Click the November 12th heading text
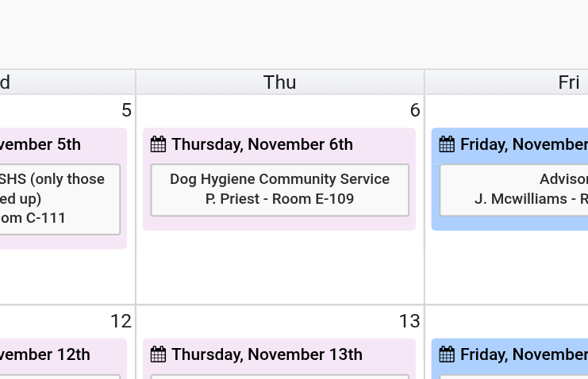The height and width of the screenshot is (379, 588). [44, 354]
